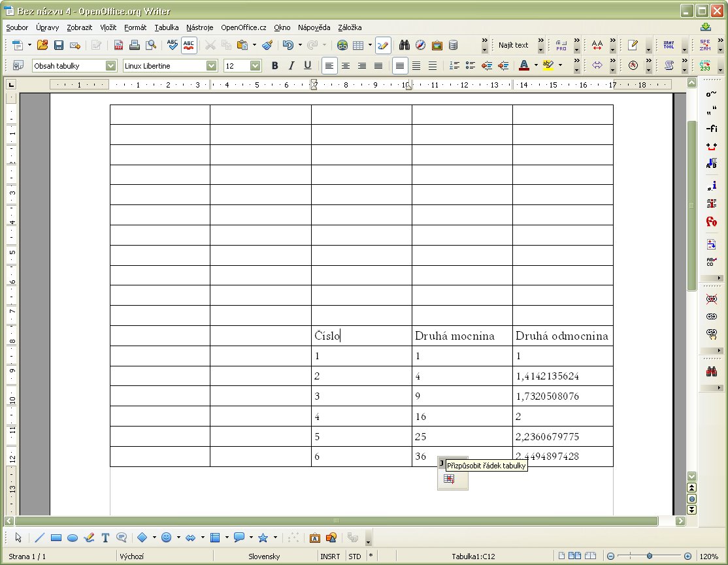The image size is (728, 565).
Task: Open the Soubor menu
Action: pos(17,27)
